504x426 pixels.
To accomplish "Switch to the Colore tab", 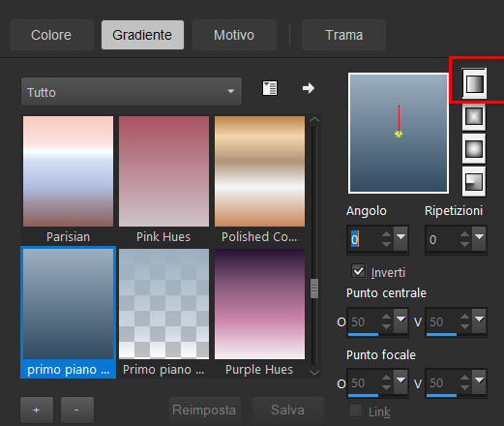I will (51, 35).
